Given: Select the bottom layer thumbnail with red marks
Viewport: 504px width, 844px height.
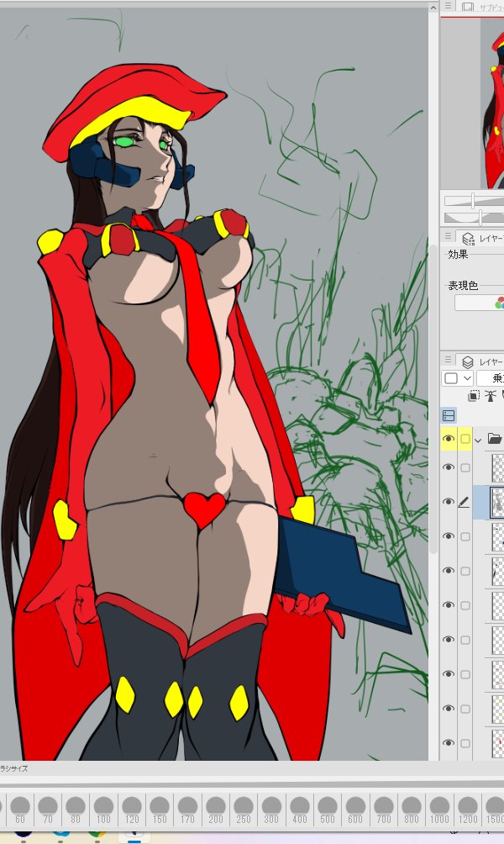Looking at the screenshot, I should click(497, 743).
